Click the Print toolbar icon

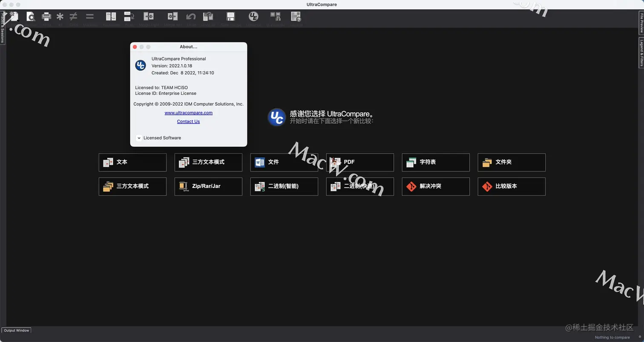click(x=46, y=17)
